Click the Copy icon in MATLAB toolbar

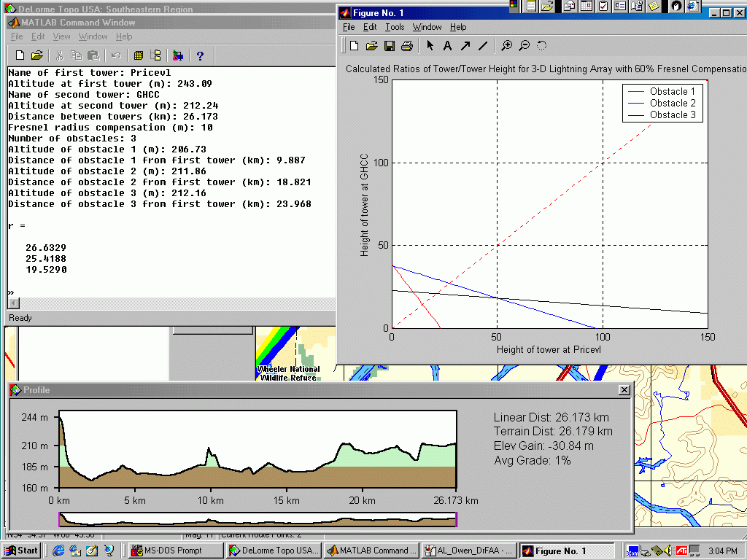point(76,55)
